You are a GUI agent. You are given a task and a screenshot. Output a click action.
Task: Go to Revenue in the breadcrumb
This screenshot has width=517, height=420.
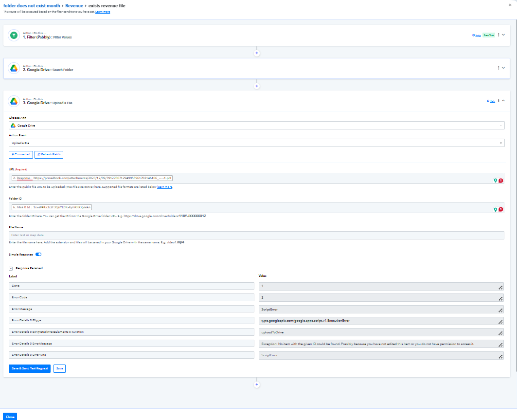pyautogui.click(x=74, y=5)
